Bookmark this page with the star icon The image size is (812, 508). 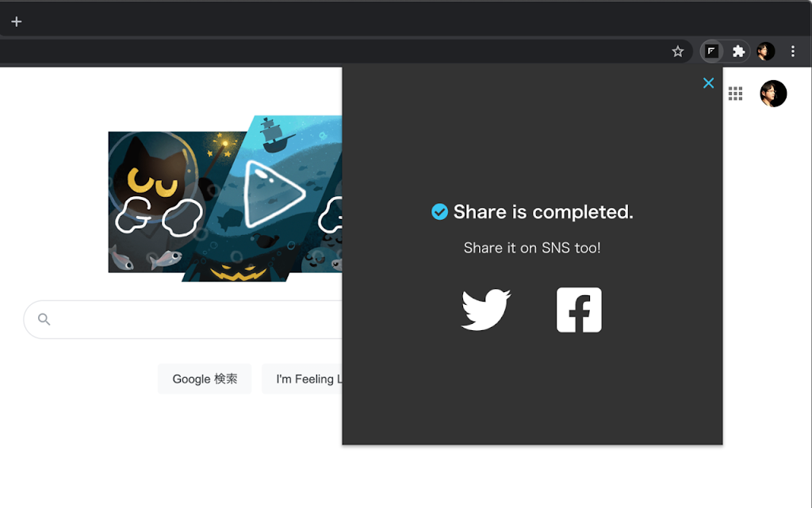click(678, 52)
